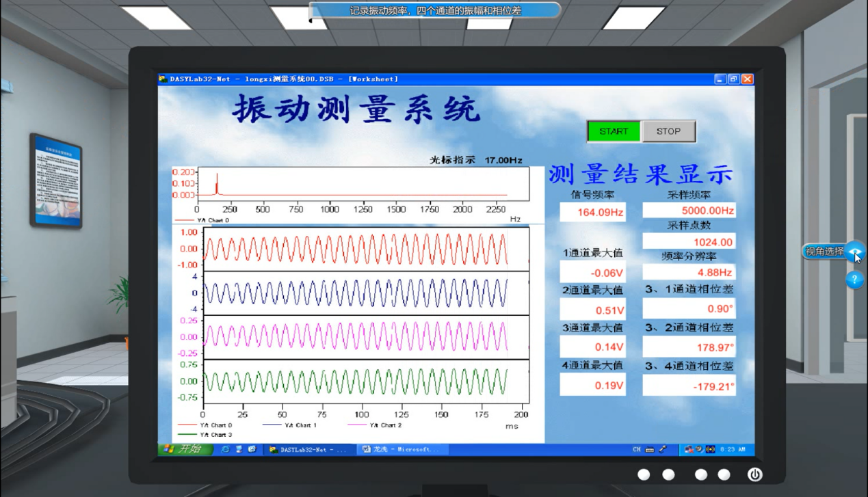Image resolution: width=868 pixels, height=497 pixels.
Task: Open the blue question mark help icon
Action: pyautogui.click(x=854, y=280)
